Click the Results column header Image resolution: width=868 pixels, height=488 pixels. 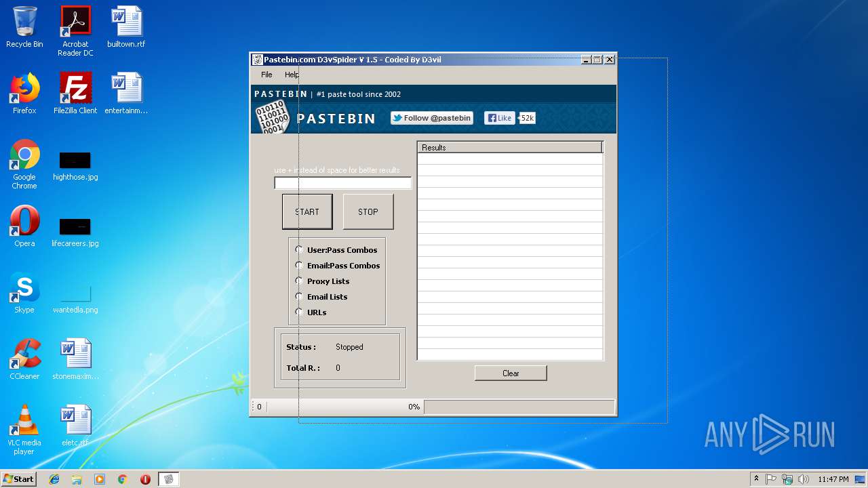[x=509, y=147]
